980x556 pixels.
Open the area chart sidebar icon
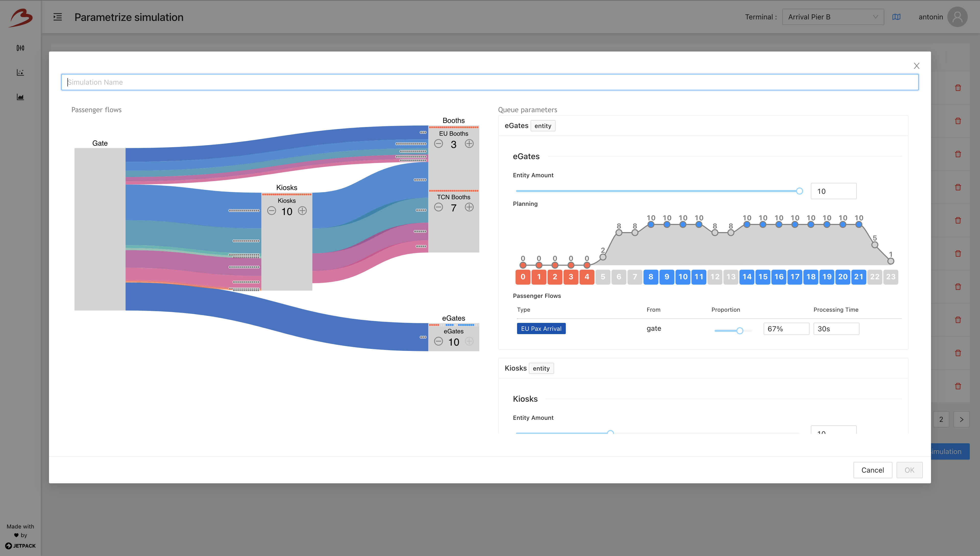(20, 97)
